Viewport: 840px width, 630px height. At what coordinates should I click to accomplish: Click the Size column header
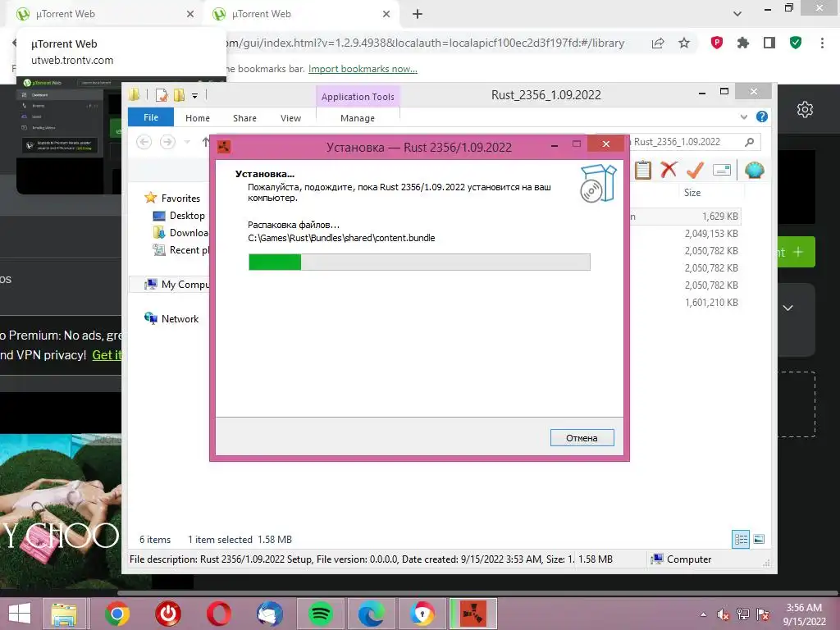pos(692,192)
